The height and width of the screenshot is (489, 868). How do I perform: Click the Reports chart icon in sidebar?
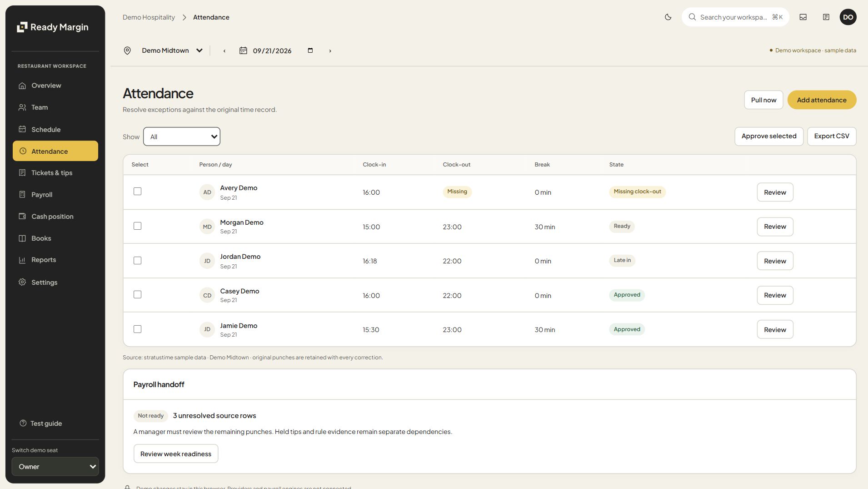22,260
